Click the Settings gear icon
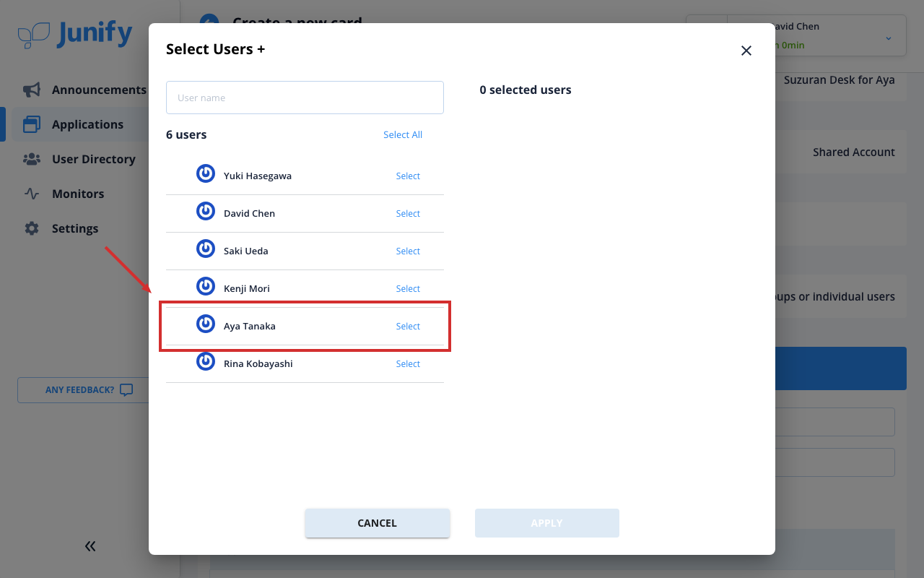Screen dimensions: 924x578 point(32,228)
